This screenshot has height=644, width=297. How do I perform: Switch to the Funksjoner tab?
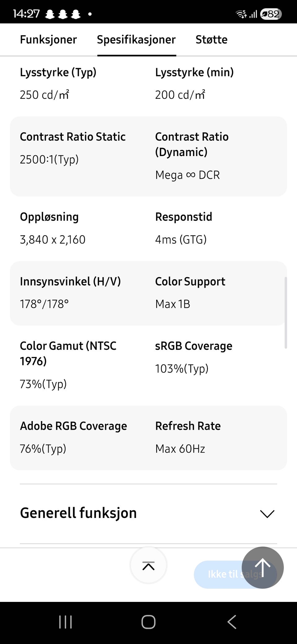(48, 40)
